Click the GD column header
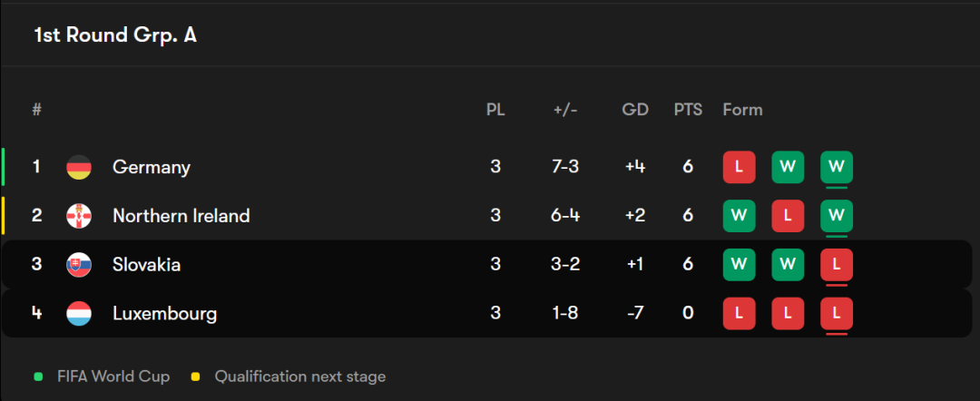The height and width of the screenshot is (401, 980). (x=635, y=110)
